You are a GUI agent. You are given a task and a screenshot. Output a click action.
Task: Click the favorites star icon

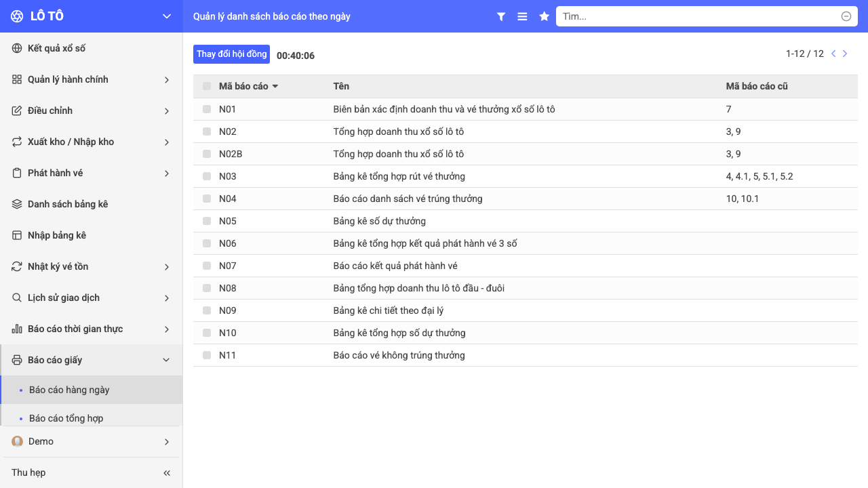544,16
